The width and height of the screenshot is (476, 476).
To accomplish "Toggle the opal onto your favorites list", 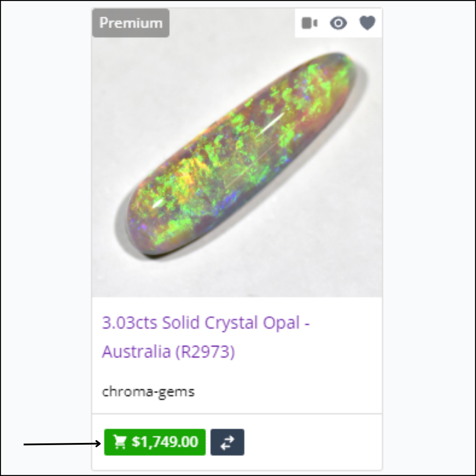I will 367,23.
